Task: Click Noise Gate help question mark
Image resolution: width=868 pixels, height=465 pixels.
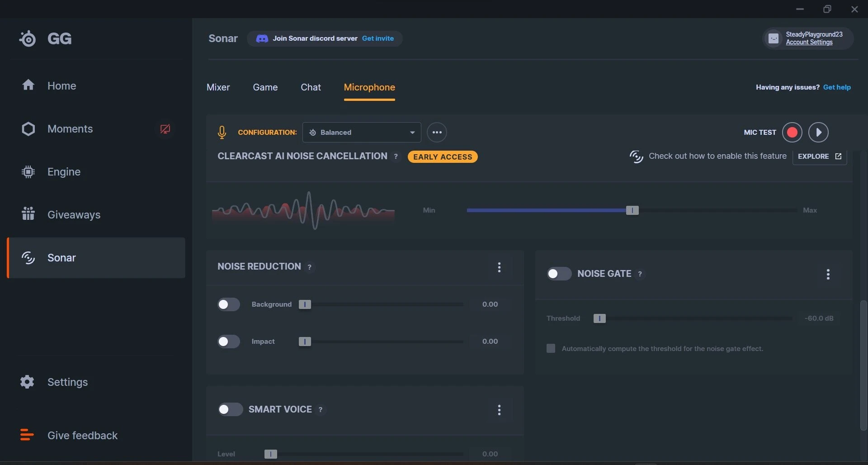Action: pos(640,274)
